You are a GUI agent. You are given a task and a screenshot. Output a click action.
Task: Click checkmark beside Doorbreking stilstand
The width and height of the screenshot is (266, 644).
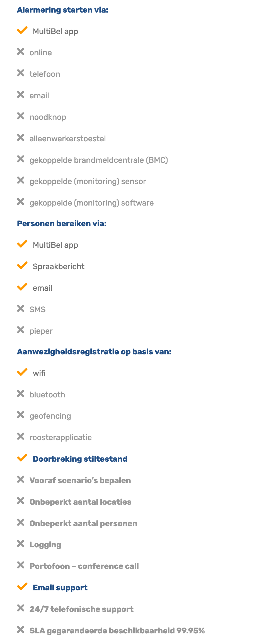pyautogui.click(x=22, y=458)
